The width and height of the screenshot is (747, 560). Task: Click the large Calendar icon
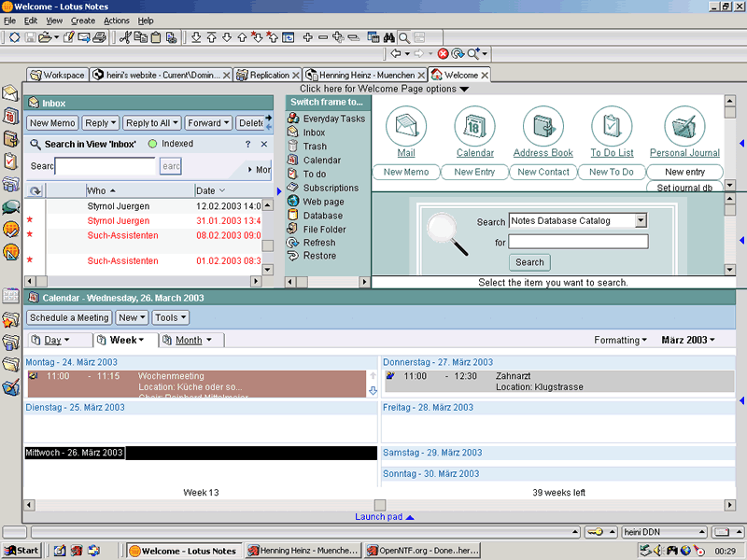(x=474, y=126)
